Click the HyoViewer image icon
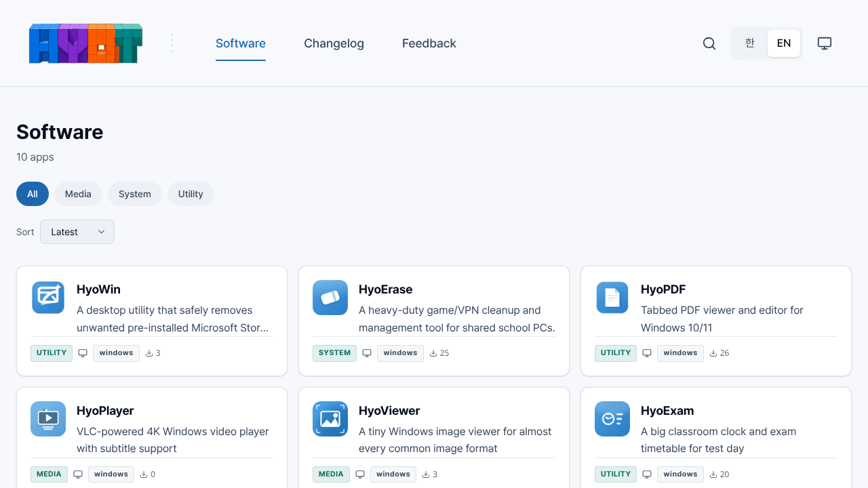The width and height of the screenshot is (868, 488). pyautogui.click(x=330, y=419)
